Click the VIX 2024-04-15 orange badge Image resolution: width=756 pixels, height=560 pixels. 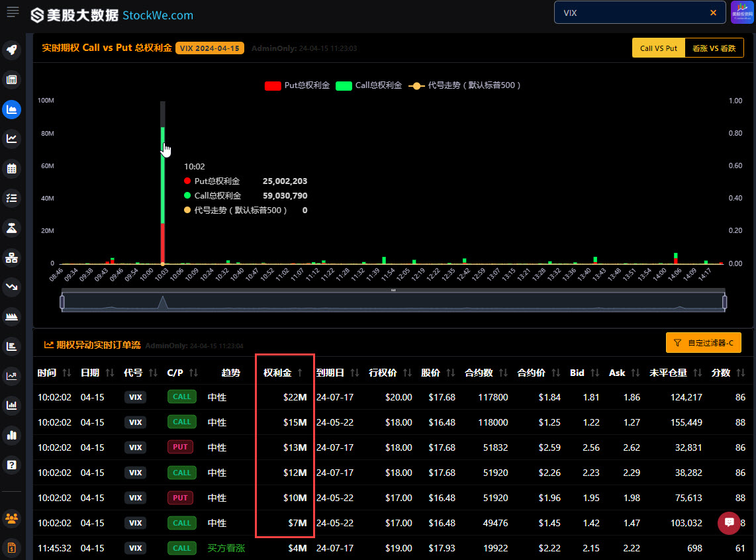coord(209,48)
